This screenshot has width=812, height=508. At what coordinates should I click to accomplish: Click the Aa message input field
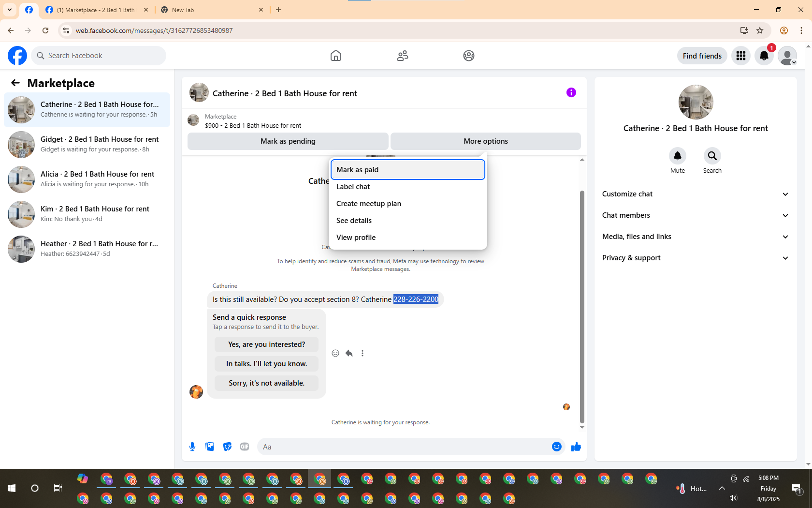click(404, 447)
